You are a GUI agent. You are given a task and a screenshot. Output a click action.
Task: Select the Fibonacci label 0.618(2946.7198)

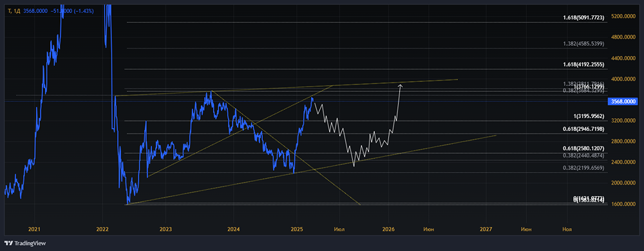point(583,129)
